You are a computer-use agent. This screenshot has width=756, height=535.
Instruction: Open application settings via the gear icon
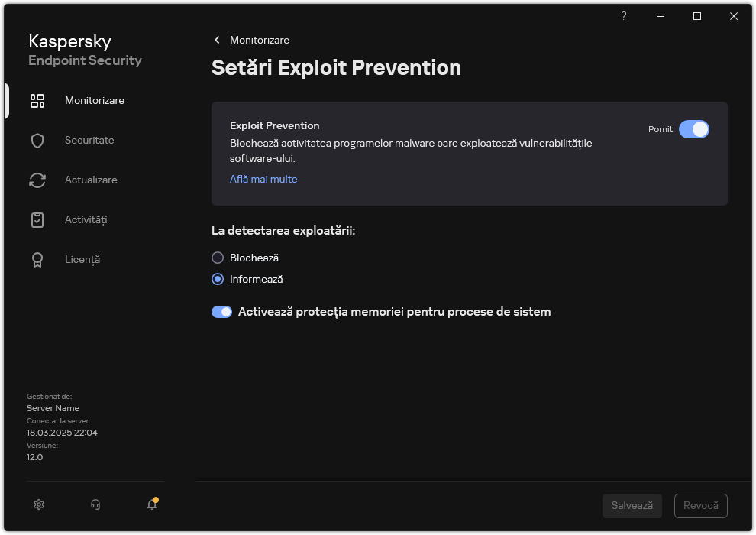tap(38, 504)
